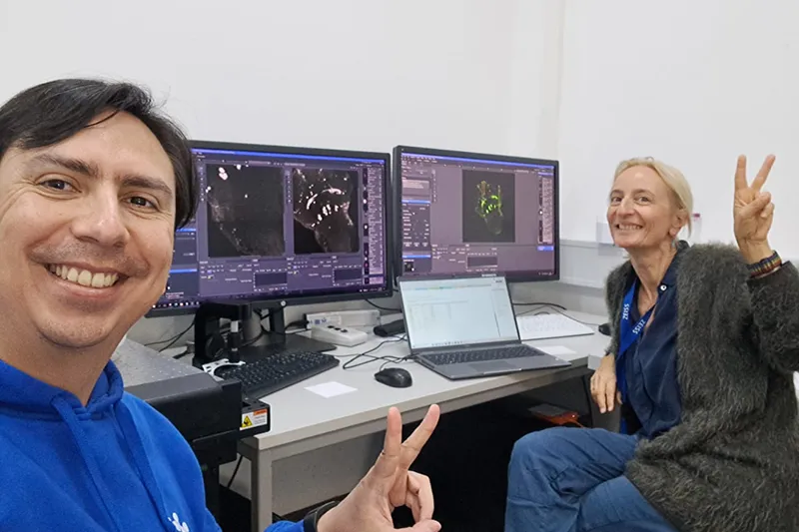799x532 pixels.
Task: Click histogram box below the 3D viewport
Action: (482, 261)
